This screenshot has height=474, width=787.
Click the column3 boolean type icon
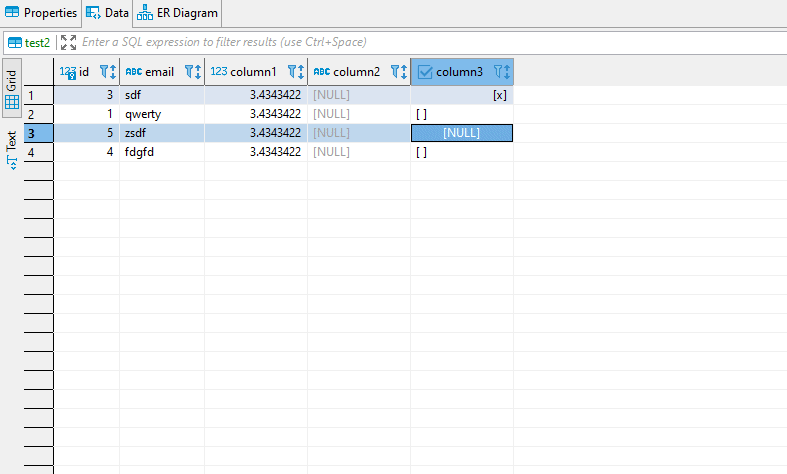tap(425, 72)
